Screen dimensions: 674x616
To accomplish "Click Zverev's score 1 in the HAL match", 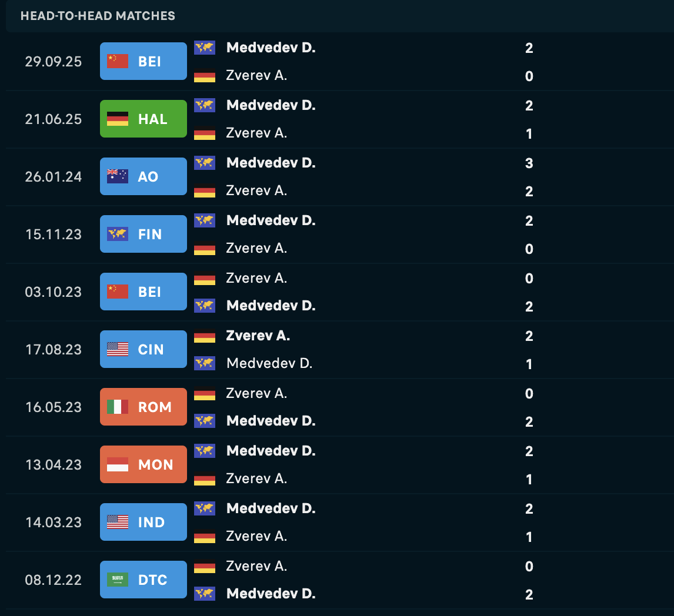I will point(529,133).
